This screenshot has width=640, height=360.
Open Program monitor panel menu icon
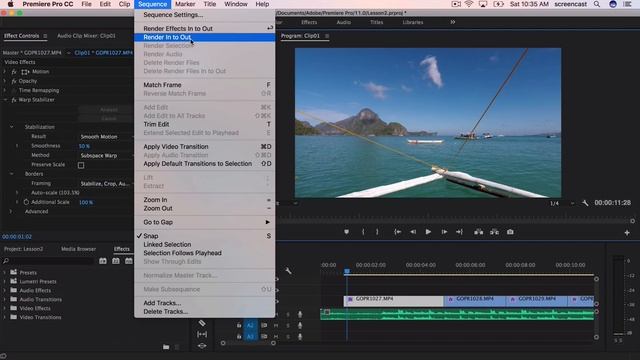coord(327,36)
